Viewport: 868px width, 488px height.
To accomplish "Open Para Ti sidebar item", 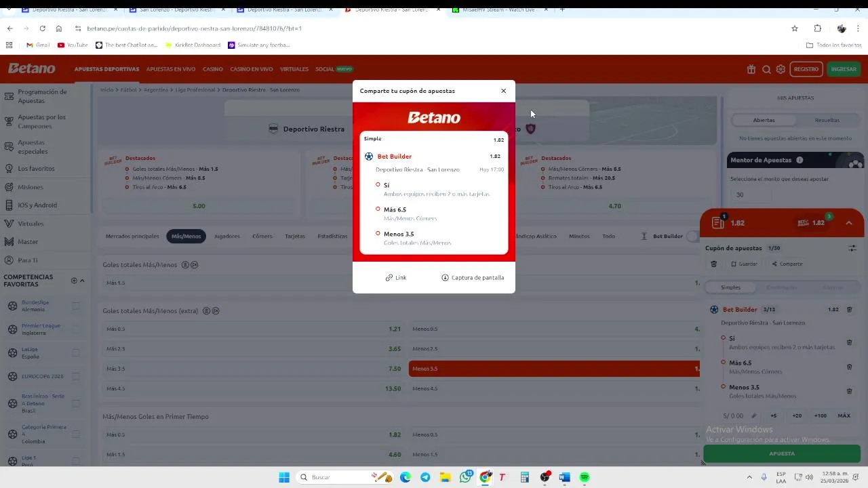I will (45, 260).
